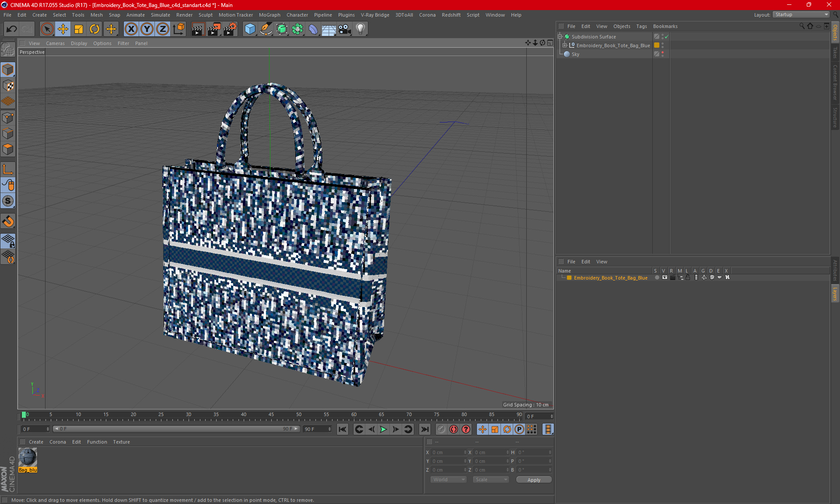840x504 pixels.
Task: Click X position input field
Action: coord(448,452)
